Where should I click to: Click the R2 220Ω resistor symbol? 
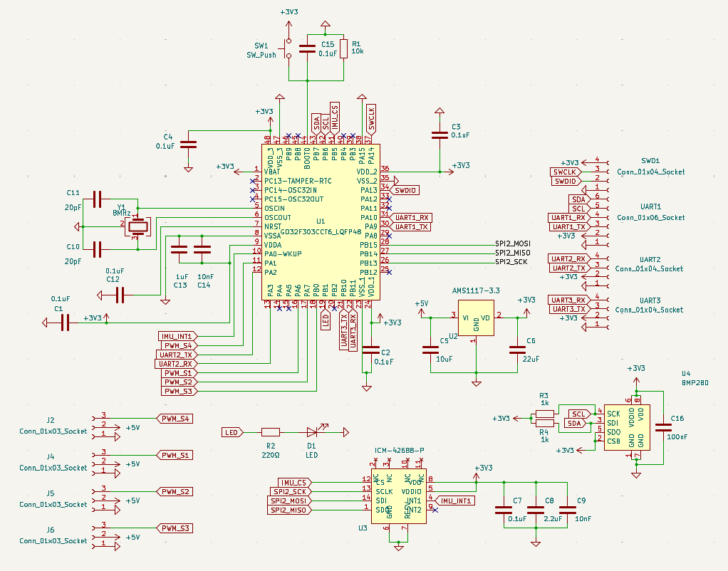click(x=271, y=432)
